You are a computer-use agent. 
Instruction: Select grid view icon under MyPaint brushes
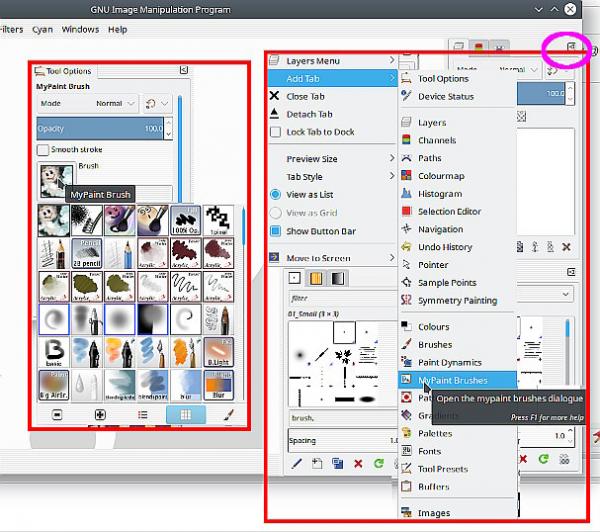[x=186, y=415]
